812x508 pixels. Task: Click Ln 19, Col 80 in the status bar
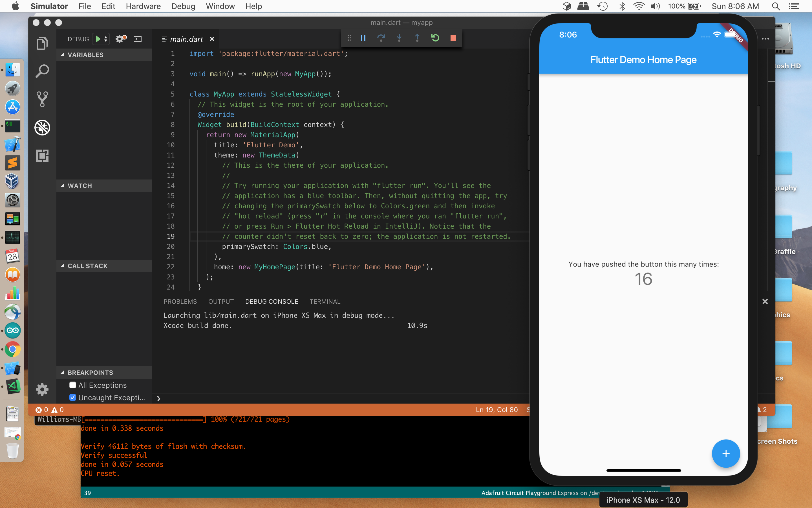497,410
